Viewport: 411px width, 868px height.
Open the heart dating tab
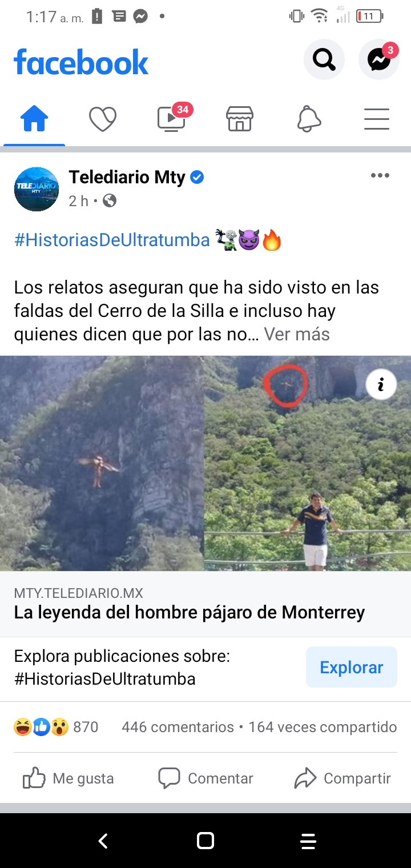pos(103,119)
